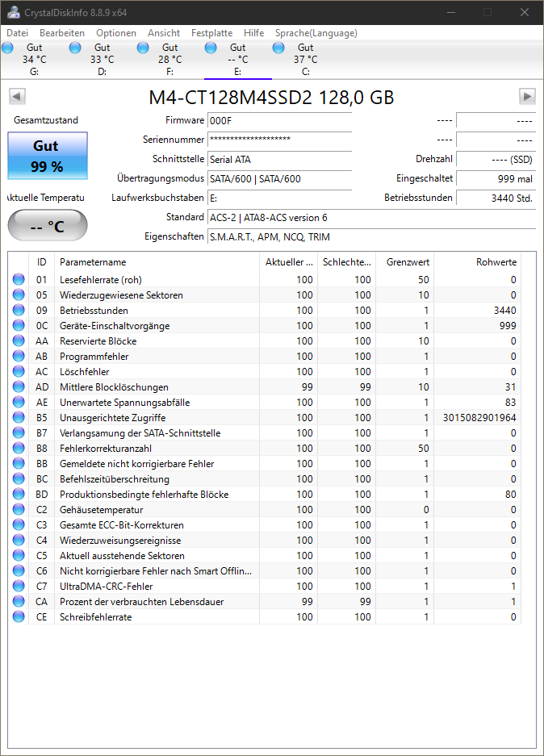Viewport: 544px width, 756px height.
Task: Click the Drehzahl field ---- (SSD)
Action: coord(496,159)
